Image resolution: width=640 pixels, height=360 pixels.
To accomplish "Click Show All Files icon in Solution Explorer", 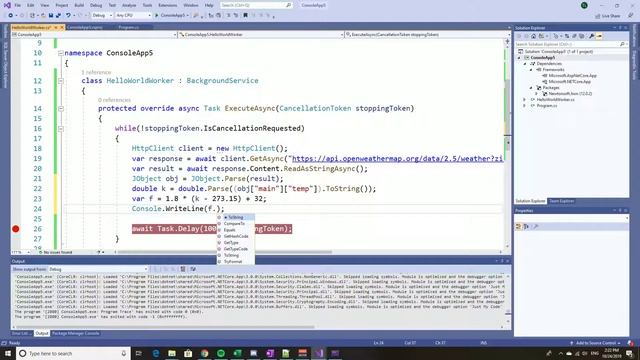I will click(x=582, y=36).
